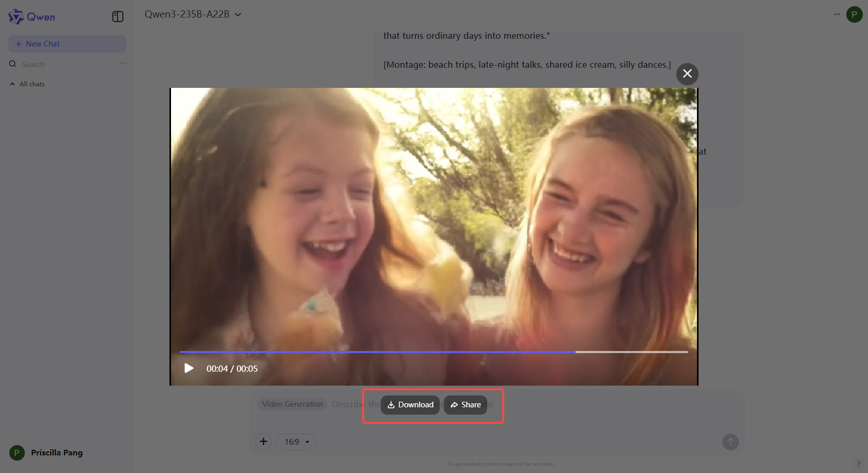The image size is (868, 473).
Task: Click the Video Generation tag
Action: [292, 404]
